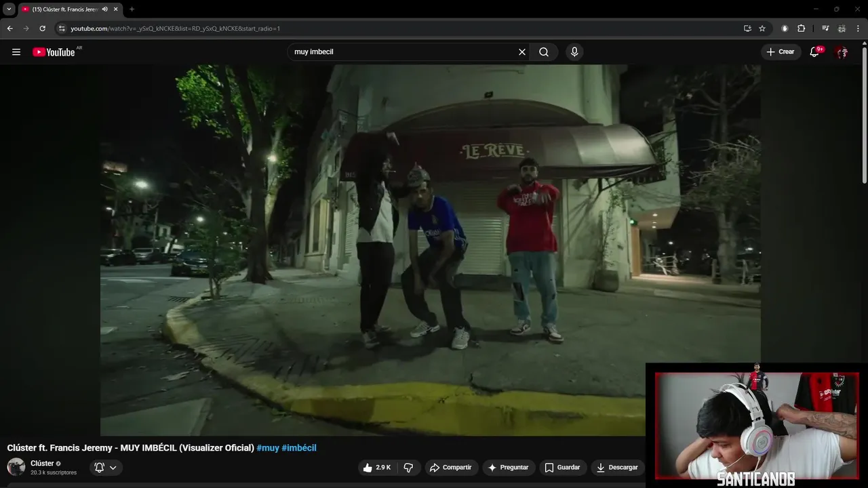
Task: Click the URL address bar
Action: coord(400,28)
